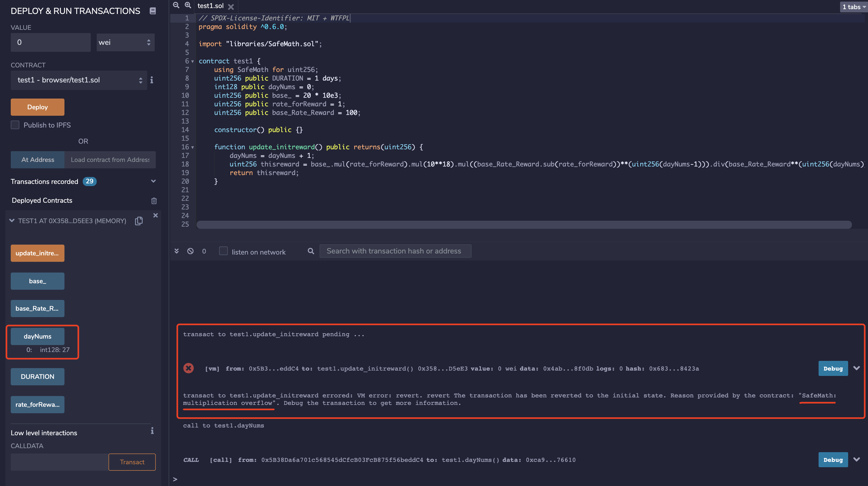868x486 pixels.
Task: Click the zoom out magnifier icon
Action: (x=176, y=5)
